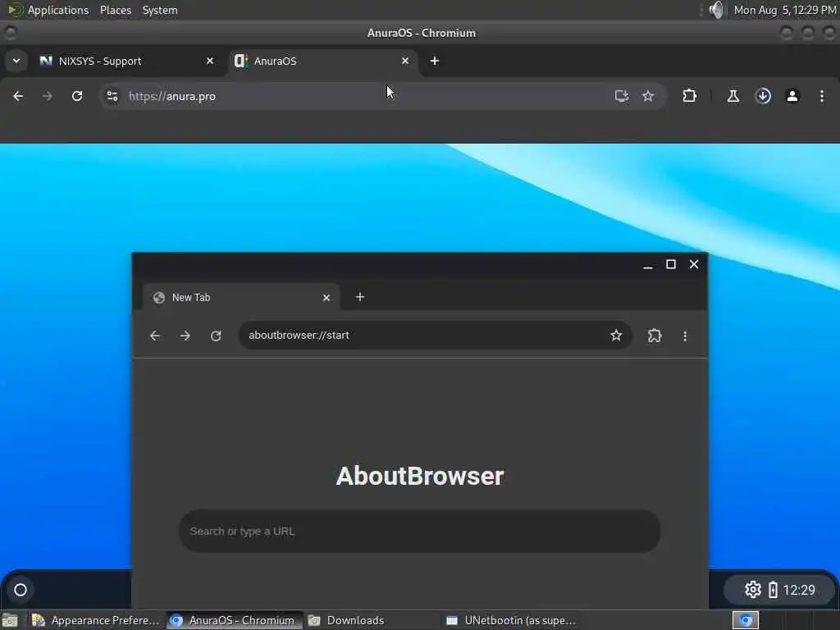Go back in the outer Chromium toolbar

(18, 96)
